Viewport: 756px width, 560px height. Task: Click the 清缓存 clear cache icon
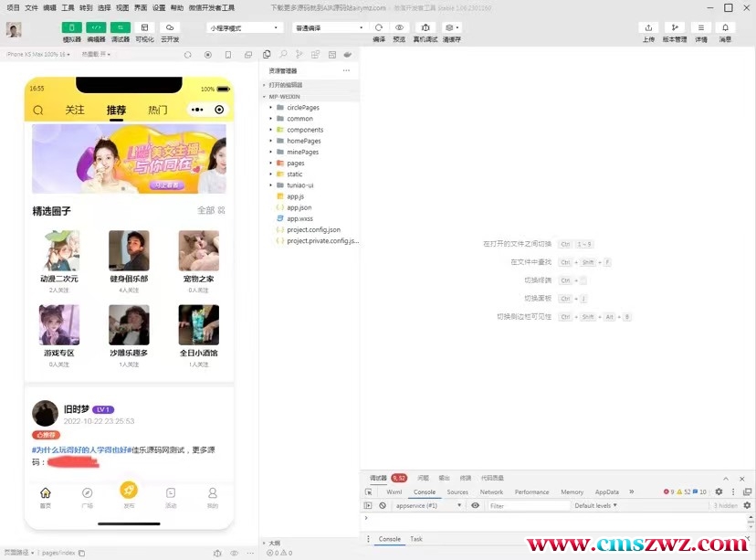coord(451,27)
